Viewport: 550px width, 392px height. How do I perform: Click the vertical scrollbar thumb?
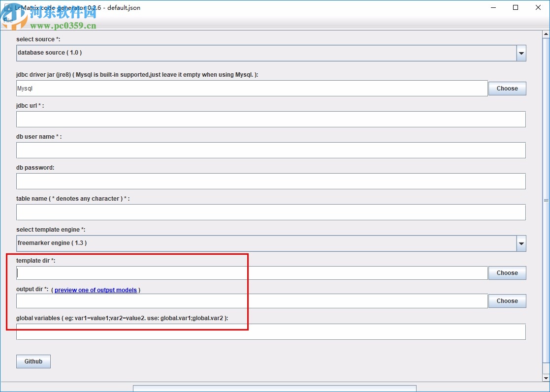(x=546, y=200)
